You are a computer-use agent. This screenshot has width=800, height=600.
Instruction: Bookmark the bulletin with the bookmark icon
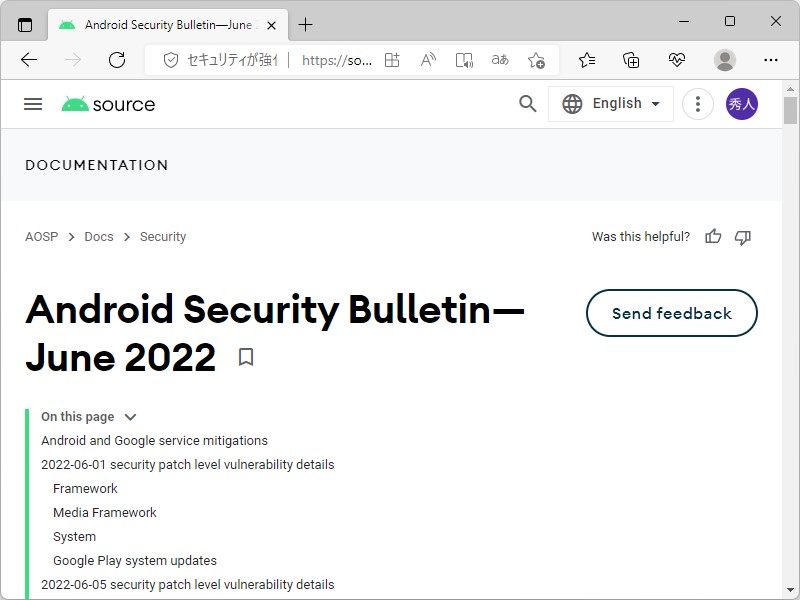245,356
